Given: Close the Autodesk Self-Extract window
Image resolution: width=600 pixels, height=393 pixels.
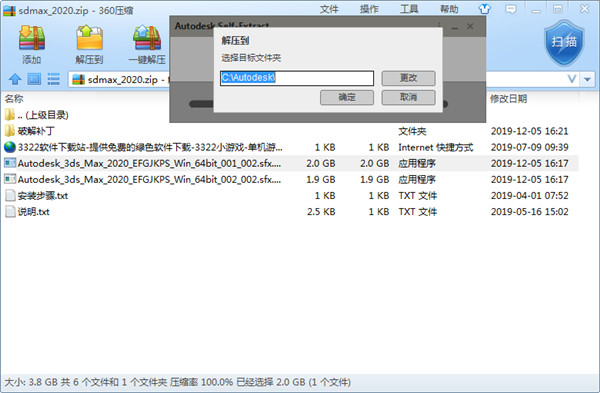Looking at the screenshot, I should 470,26.
